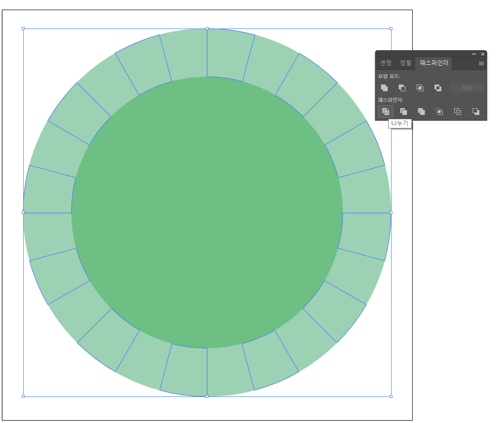
Task: Close the Pathfinder panel
Action: coord(482,54)
